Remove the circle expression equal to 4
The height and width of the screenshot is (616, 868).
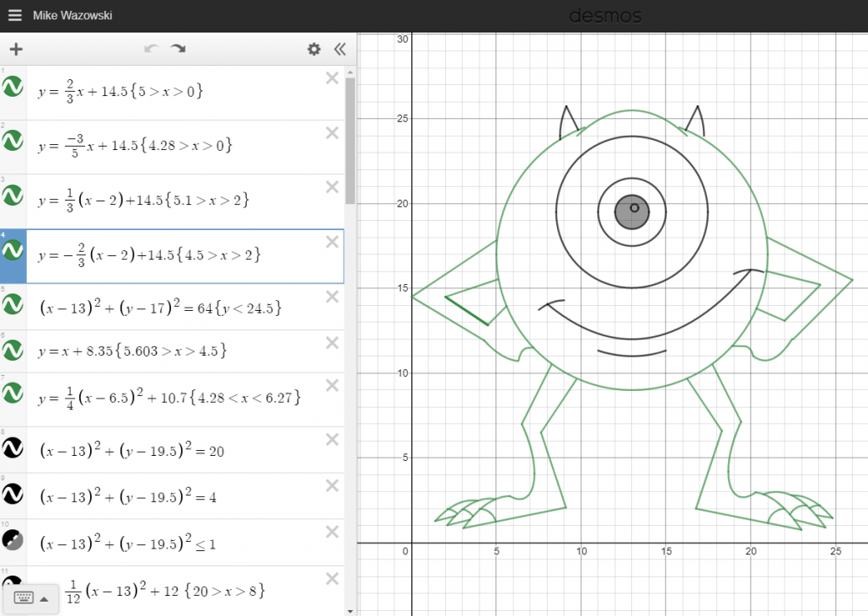pyautogui.click(x=332, y=485)
